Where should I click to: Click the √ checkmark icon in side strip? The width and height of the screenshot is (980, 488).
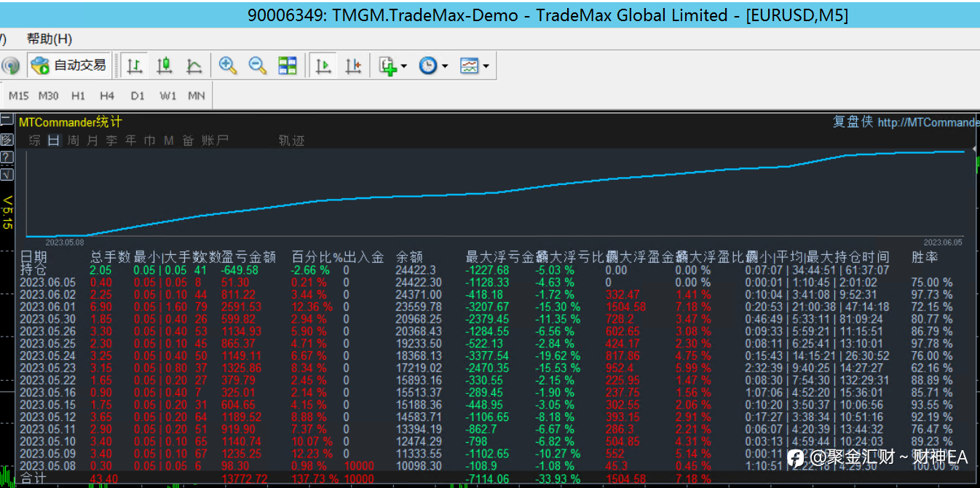7,175
